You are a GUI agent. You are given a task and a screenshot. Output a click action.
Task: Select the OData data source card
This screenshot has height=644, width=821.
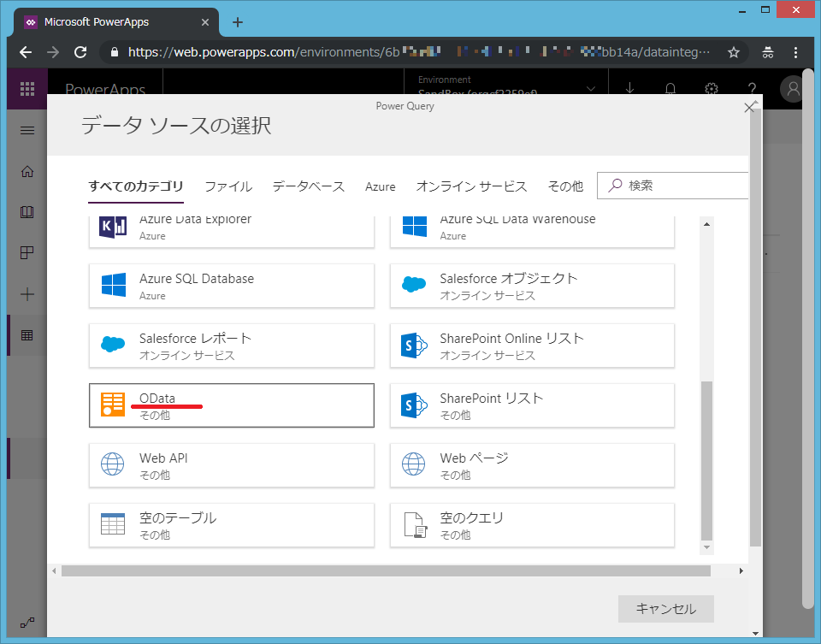[x=232, y=405]
